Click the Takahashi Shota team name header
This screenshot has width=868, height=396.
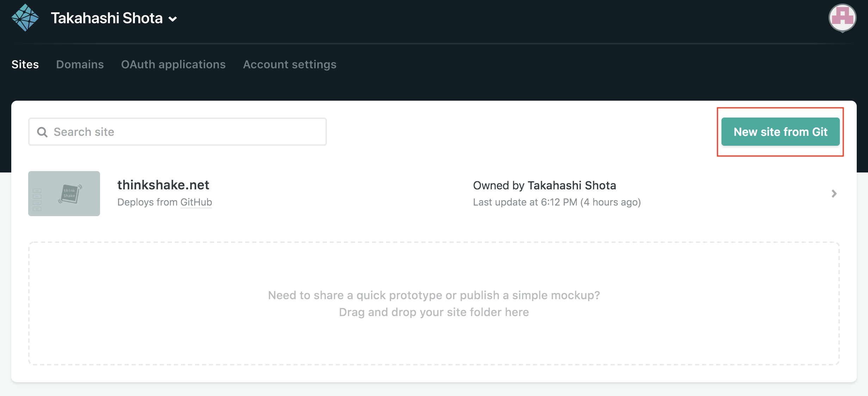tap(107, 18)
